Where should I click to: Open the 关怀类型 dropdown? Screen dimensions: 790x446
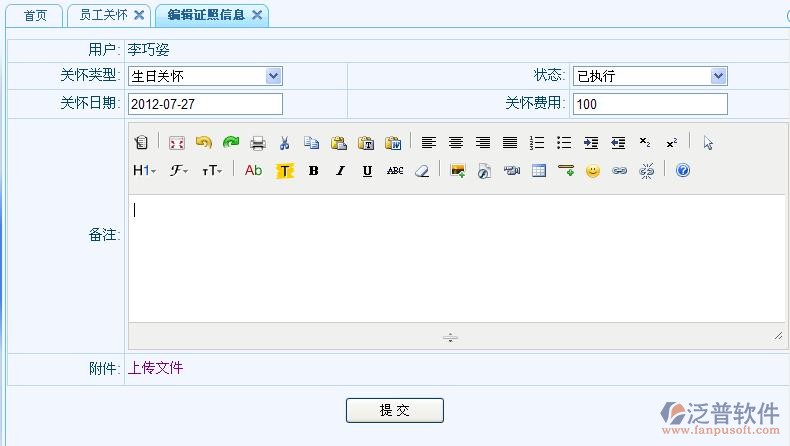point(205,76)
